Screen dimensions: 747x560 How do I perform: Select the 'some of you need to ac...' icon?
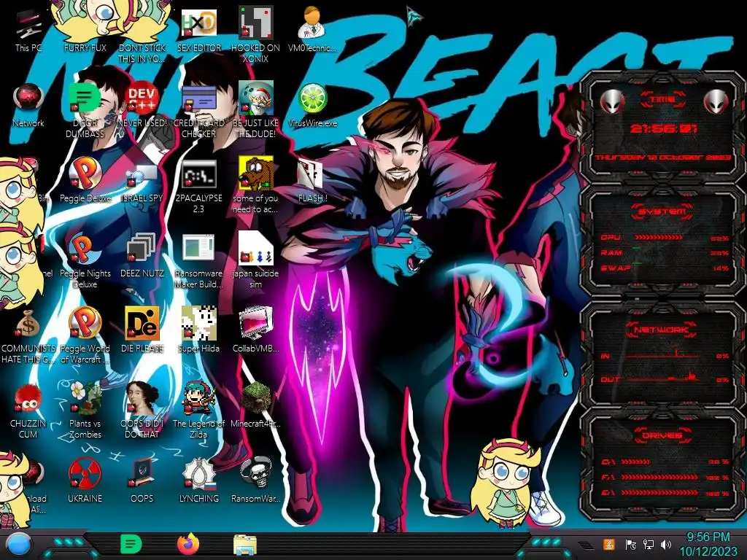[x=256, y=186]
